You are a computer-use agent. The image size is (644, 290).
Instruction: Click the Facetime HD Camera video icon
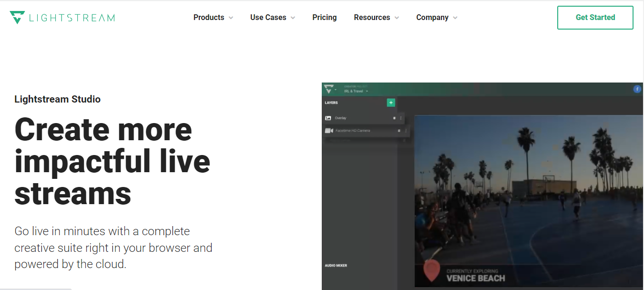pyautogui.click(x=329, y=131)
